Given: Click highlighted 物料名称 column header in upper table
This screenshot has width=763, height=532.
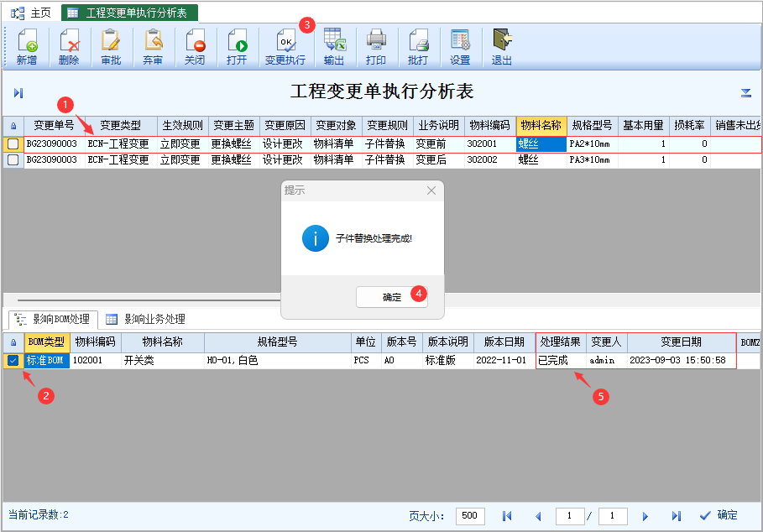Looking at the screenshot, I should coord(541,126).
